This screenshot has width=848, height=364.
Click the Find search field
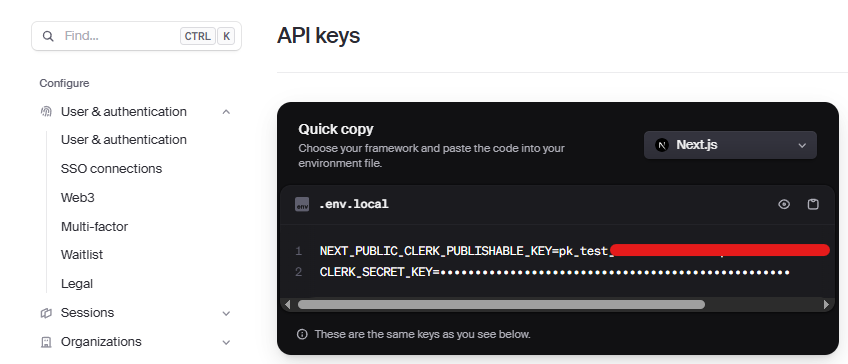click(x=136, y=36)
